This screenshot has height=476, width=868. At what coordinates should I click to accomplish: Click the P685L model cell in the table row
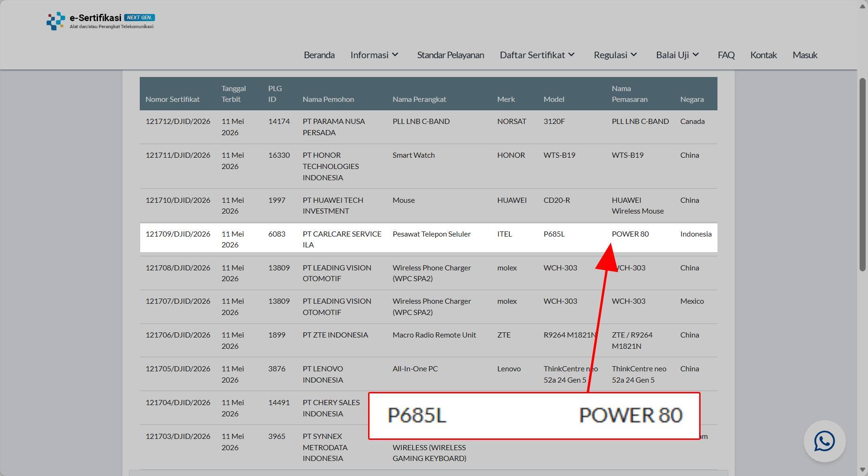pyautogui.click(x=554, y=234)
